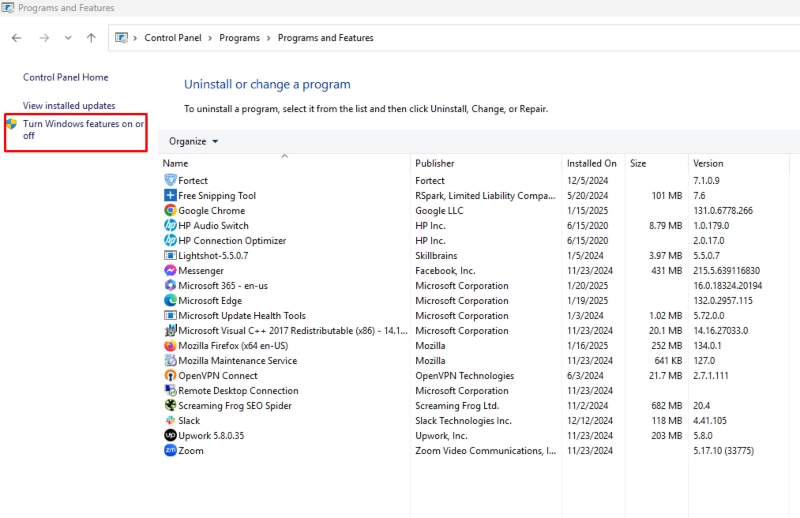Click publisher Skillbrains cell
The image size is (800, 518).
(x=436, y=255)
